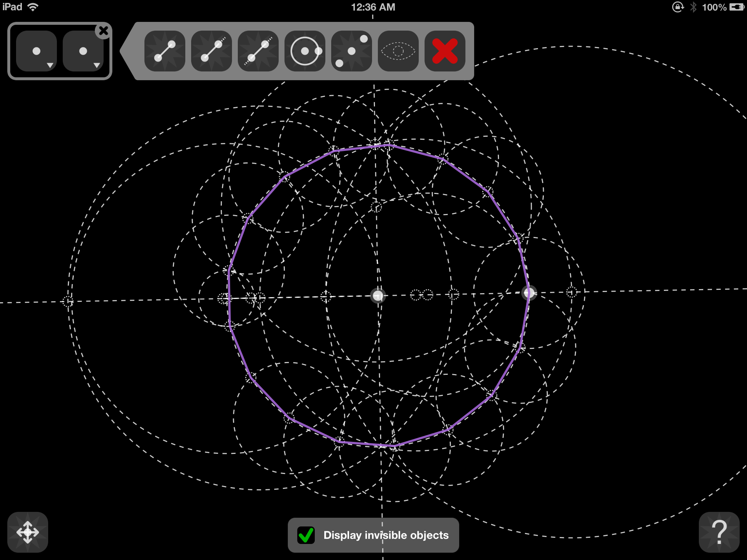Image resolution: width=747 pixels, height=560 pixels.
Task: Tap the highlighted center point of the polygon
Action: (378, 295)
